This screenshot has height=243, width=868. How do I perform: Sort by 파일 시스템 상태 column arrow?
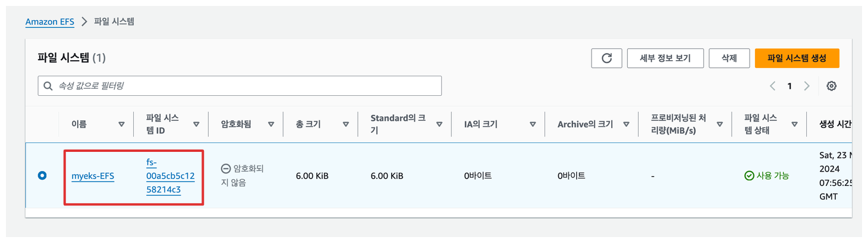tap(794, 124)
